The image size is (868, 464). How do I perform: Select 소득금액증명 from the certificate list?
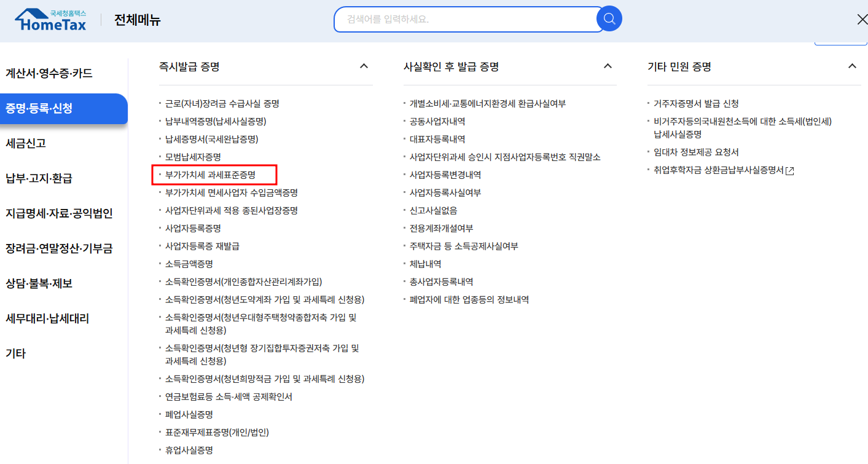coord(190,263)
